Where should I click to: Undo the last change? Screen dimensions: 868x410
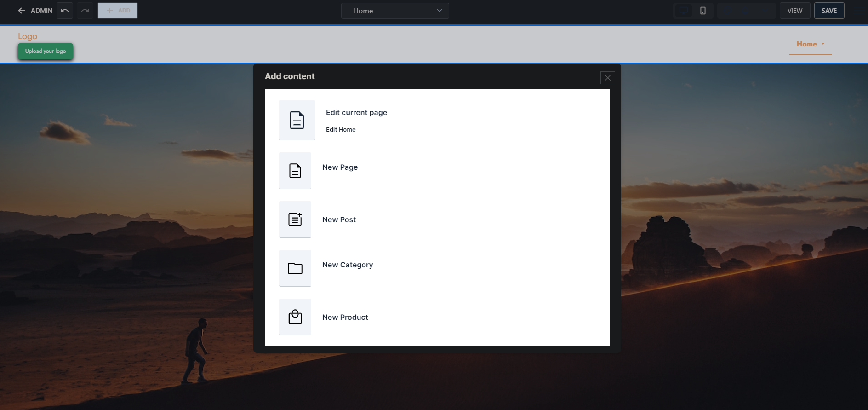coord(65,11)
